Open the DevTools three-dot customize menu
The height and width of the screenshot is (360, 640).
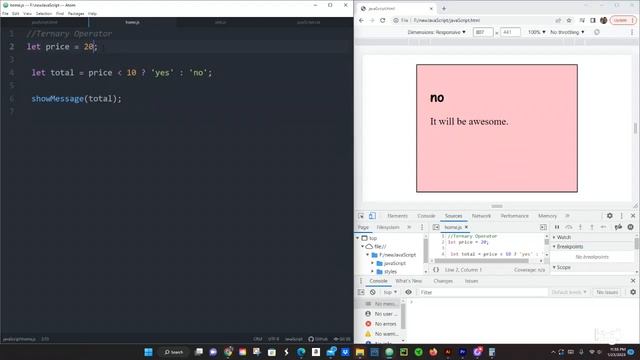pyautogui.click(x=622, y=216)
